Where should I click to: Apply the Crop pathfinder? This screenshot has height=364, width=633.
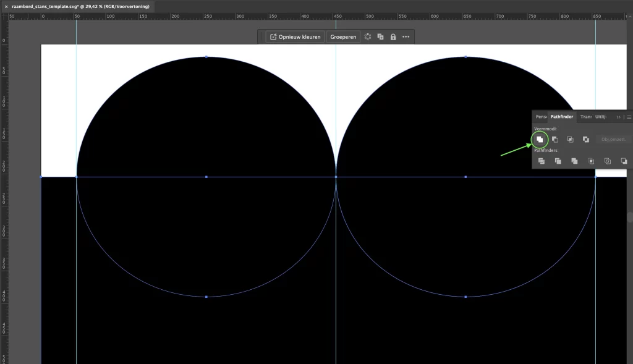coord(591,161)
